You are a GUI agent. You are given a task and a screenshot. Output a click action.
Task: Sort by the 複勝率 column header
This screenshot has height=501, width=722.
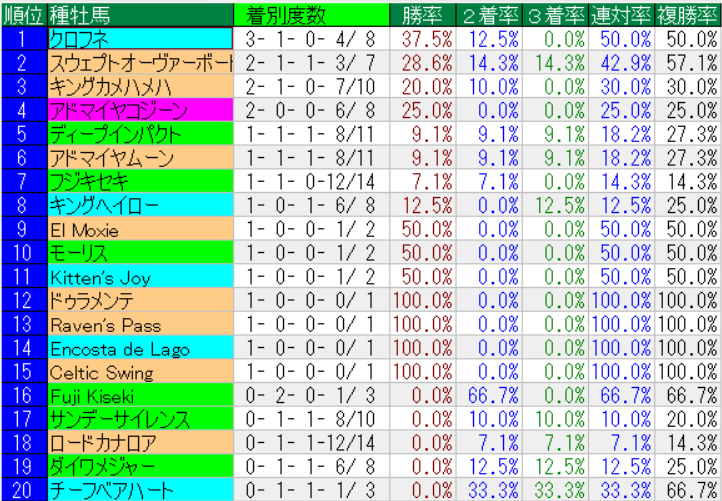[688, 15]
